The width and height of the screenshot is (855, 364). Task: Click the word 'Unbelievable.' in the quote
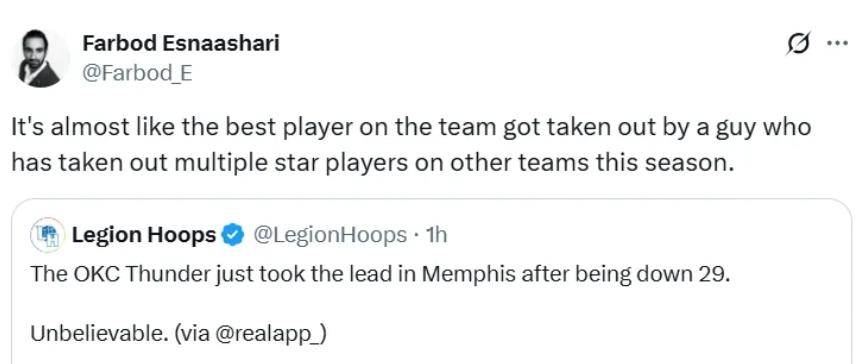click(x=99, y=333)
